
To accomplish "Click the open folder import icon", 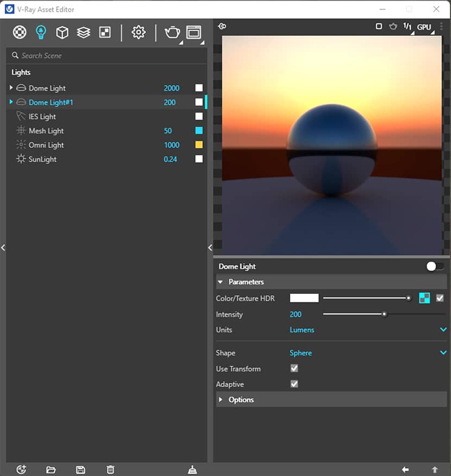I will pos(51,469).
